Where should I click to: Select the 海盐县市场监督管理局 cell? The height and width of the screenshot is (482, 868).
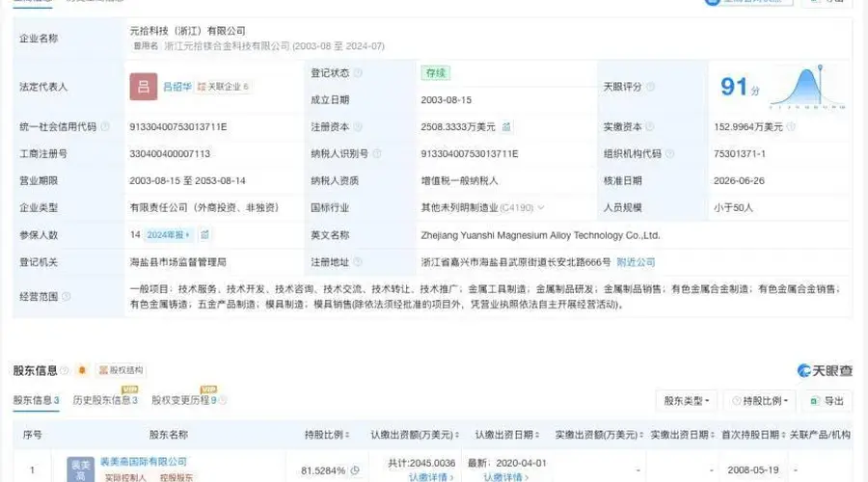pyautogui.click(x=177, y=262)
